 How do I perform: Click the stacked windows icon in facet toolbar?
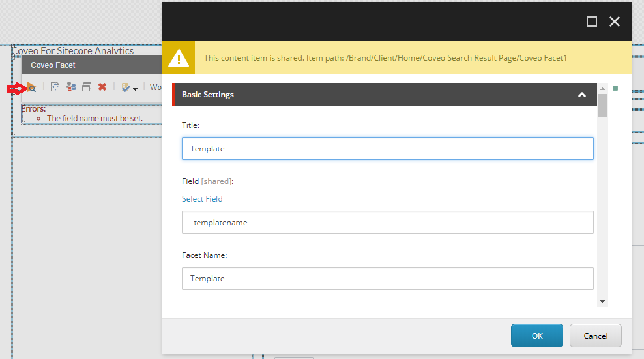87,87
